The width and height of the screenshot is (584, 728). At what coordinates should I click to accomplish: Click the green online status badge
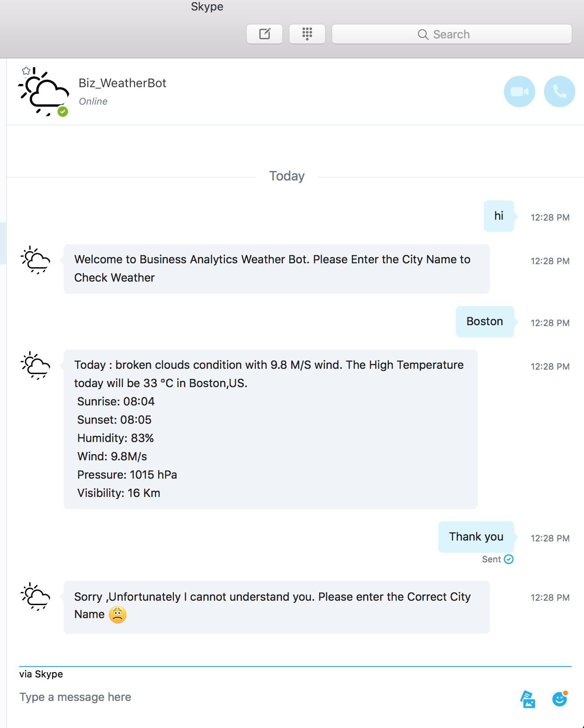pos(62,112)
